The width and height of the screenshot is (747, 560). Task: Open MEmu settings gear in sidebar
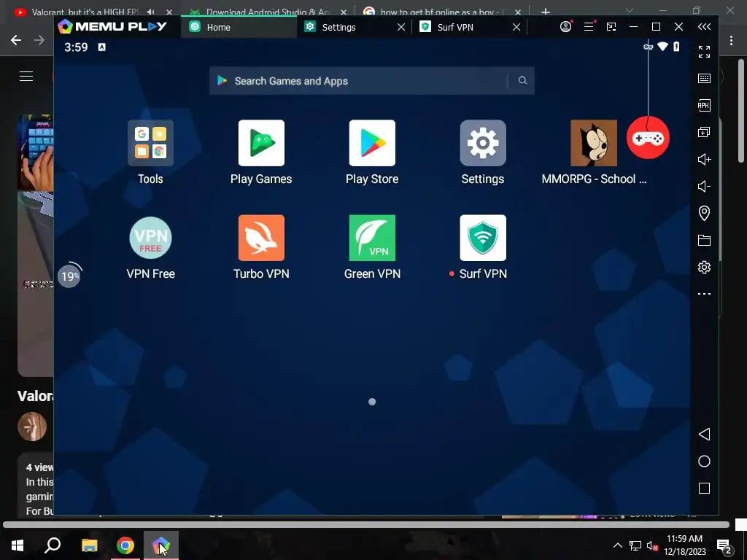pos(704,267)
